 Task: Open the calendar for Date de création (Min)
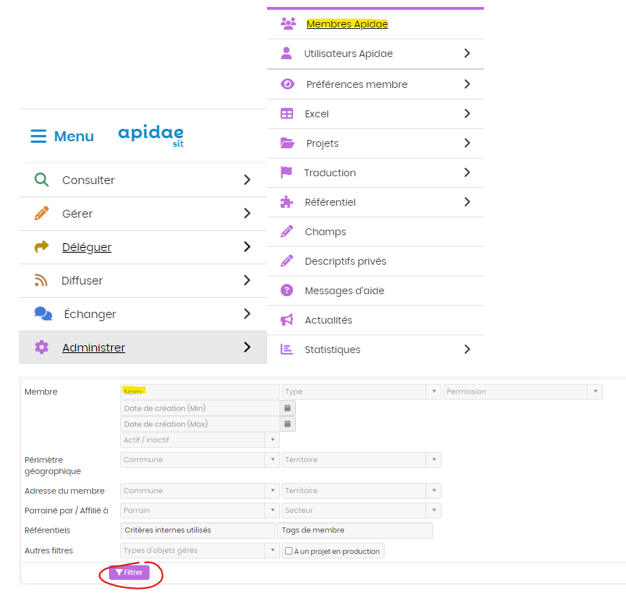(x=287, y=408)
